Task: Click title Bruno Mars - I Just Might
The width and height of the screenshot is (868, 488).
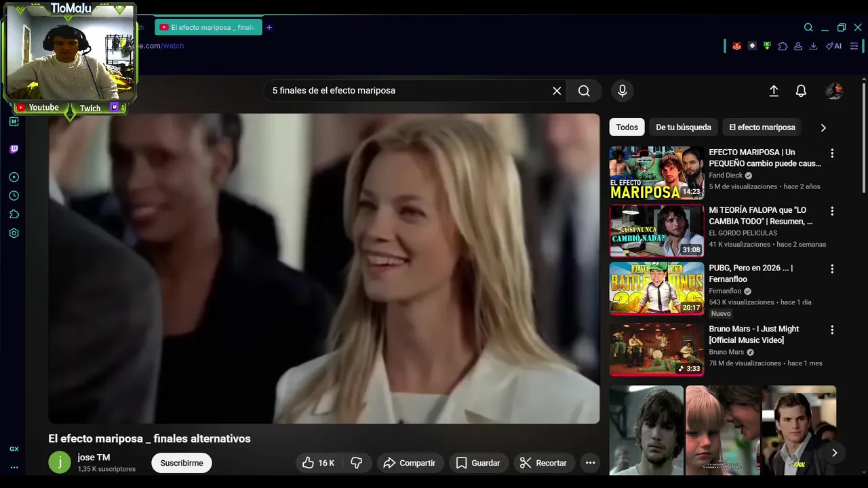Action: pyautogui.click(x=754, y=335)
